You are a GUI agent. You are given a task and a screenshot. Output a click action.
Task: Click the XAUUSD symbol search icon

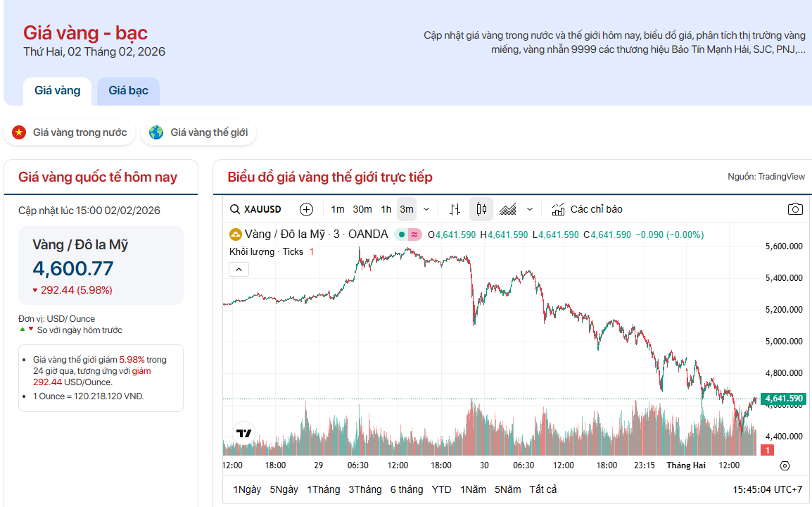[x=236, y=209]
